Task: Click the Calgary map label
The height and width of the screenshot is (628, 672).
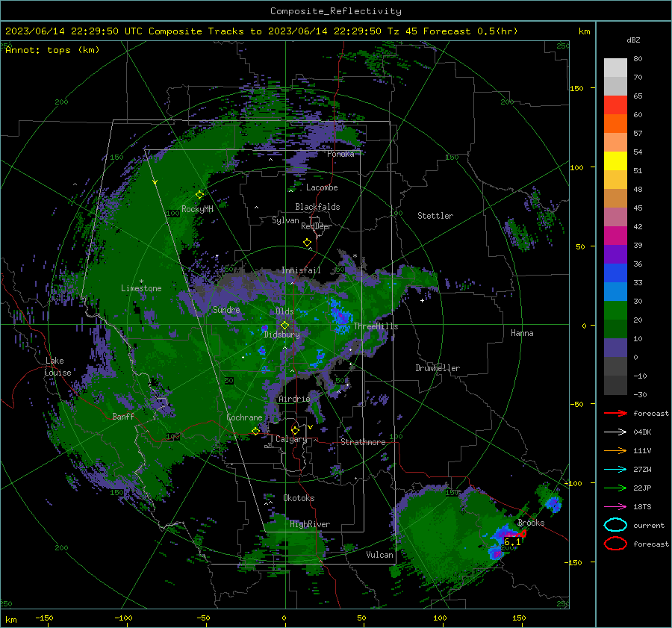Action: pyautogui.click(x=291, y=439)
